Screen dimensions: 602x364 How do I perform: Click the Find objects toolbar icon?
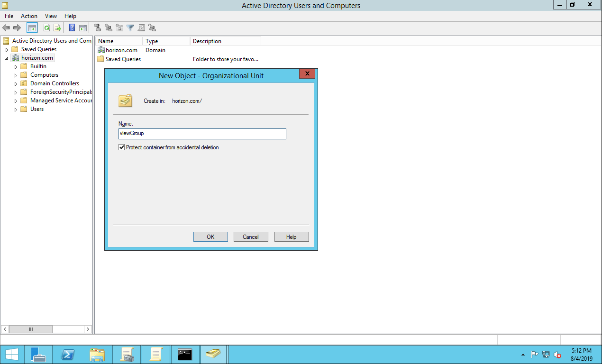(141, 28)
